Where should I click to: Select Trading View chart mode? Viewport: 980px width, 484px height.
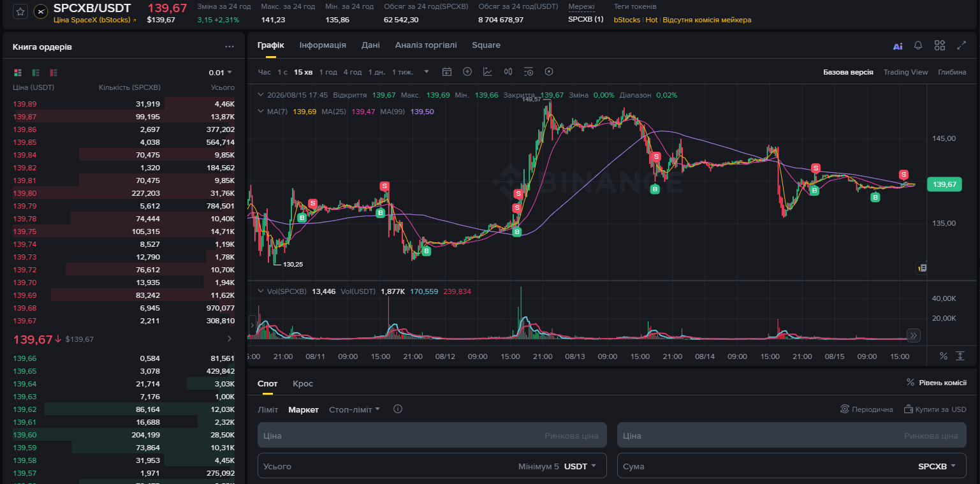click(905, 72)
